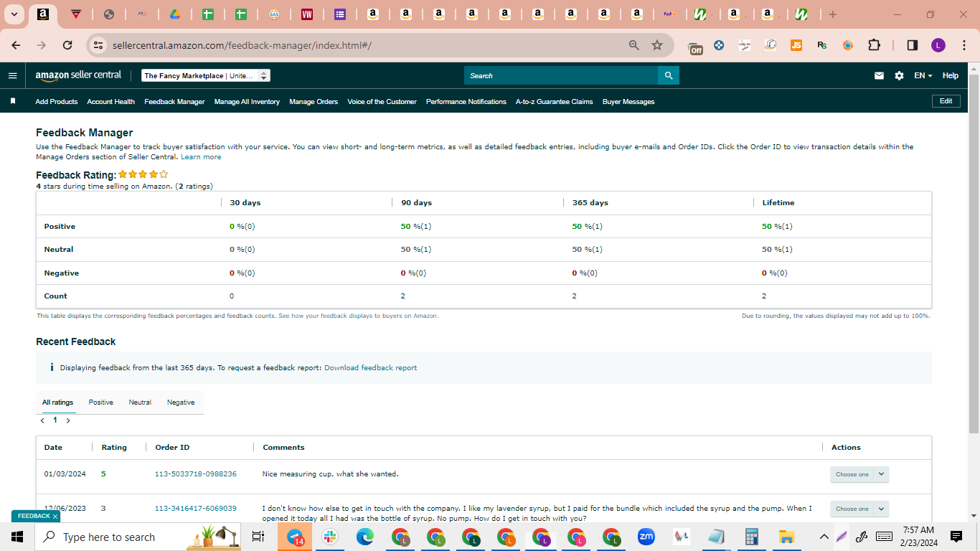Select the All ratings tab
This screenshot has width=980, height=551.
click(57, 402)
